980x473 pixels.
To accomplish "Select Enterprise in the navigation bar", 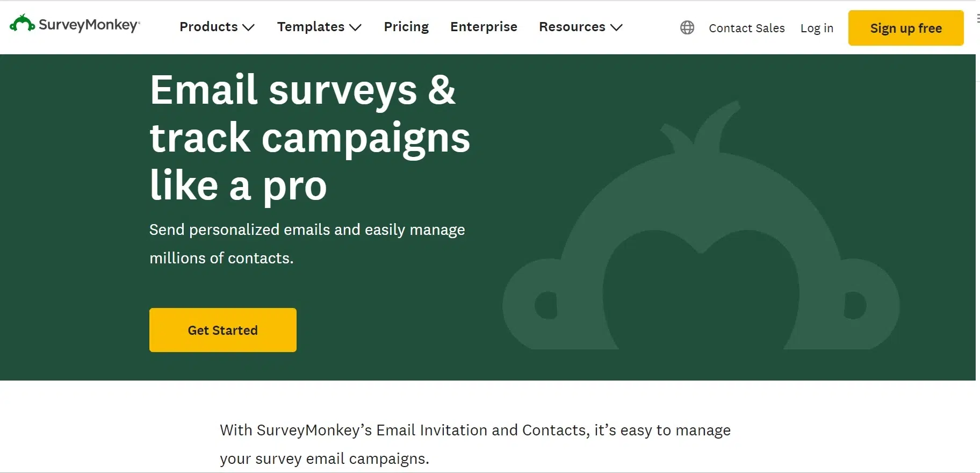I will pos(484,27).
